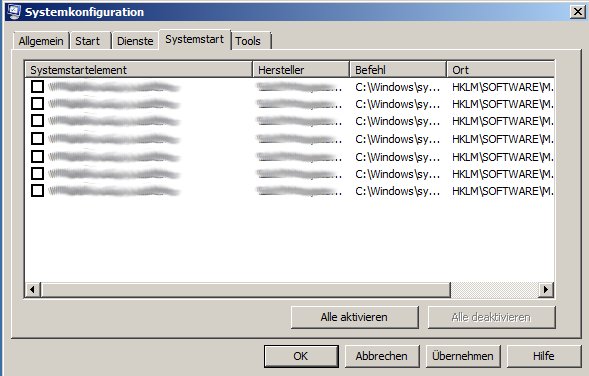Tick the seventh startup item checkbox

coord(37,190)
